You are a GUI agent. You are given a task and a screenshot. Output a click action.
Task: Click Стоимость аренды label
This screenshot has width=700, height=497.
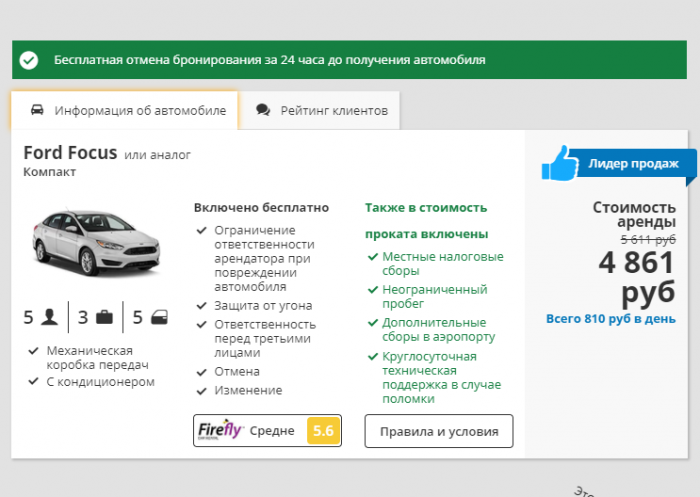634,214
